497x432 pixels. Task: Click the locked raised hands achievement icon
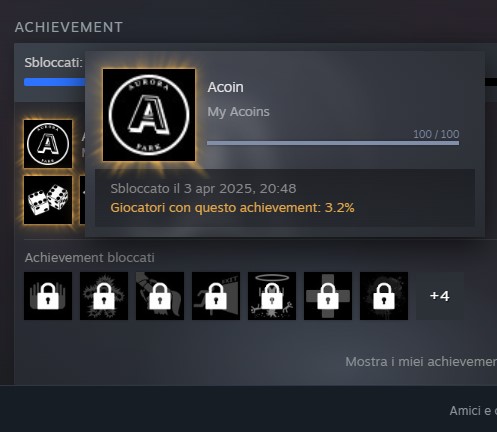pos(48,296)
